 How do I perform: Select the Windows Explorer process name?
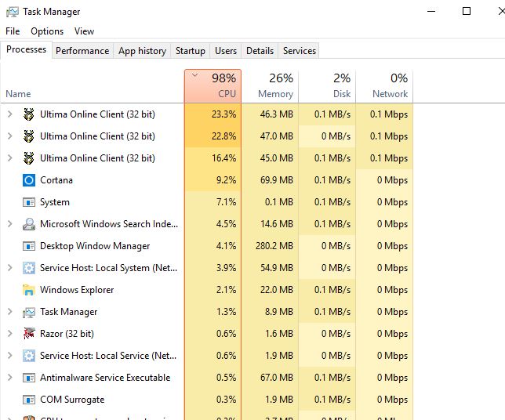point(77,290)
